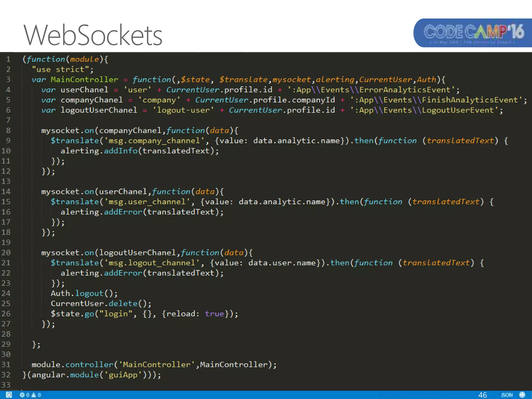This screenshot has width=532, height=399.
Task: Select line number 28 in the gutter
Action: (6, 334)
